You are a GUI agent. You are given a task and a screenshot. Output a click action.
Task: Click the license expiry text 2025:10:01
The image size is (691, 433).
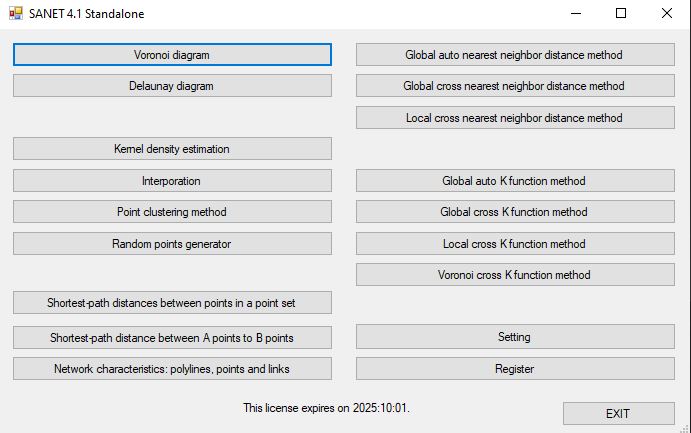(x=381, y=408)
